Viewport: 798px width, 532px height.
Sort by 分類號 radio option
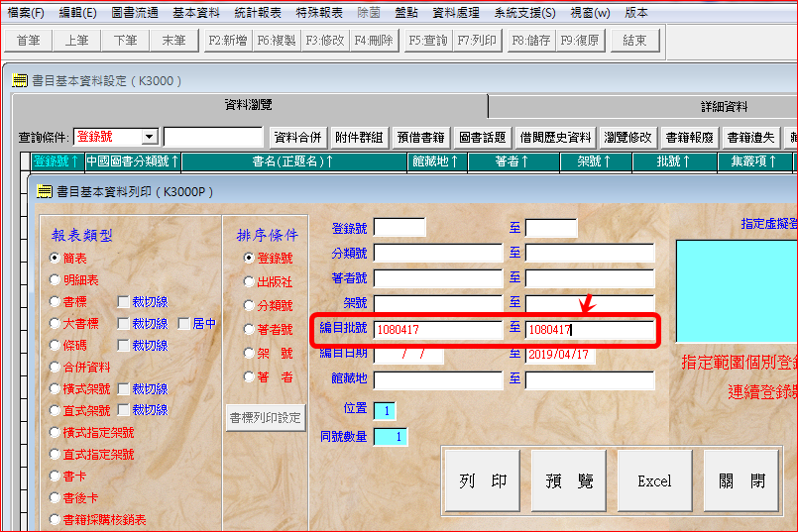tap(249, 306)
